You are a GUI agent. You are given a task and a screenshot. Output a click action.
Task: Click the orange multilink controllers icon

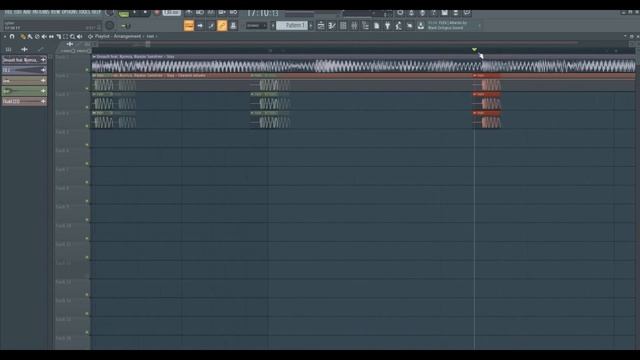click(222, 26)
